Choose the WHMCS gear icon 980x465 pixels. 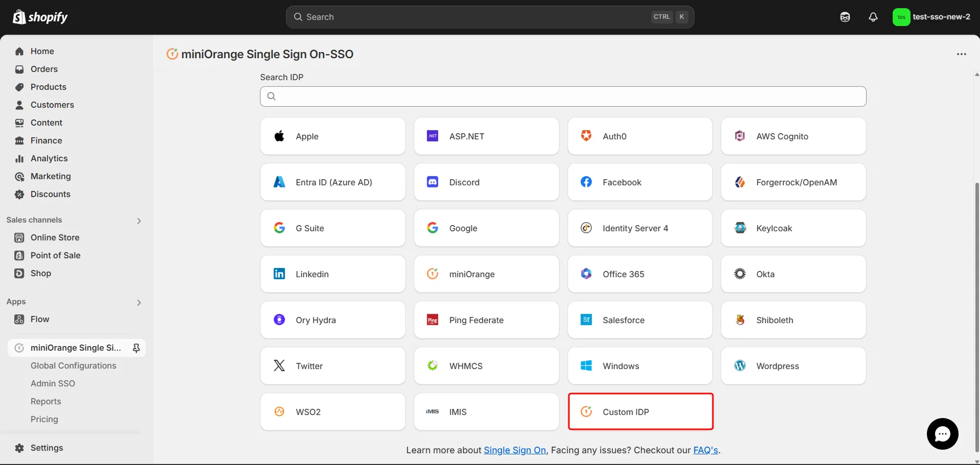433,365
